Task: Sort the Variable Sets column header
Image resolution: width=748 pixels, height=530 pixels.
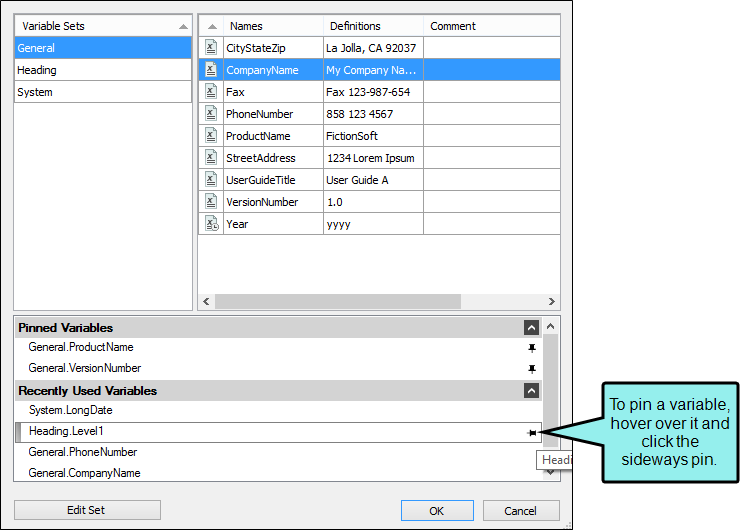Action: click(103, 26)
